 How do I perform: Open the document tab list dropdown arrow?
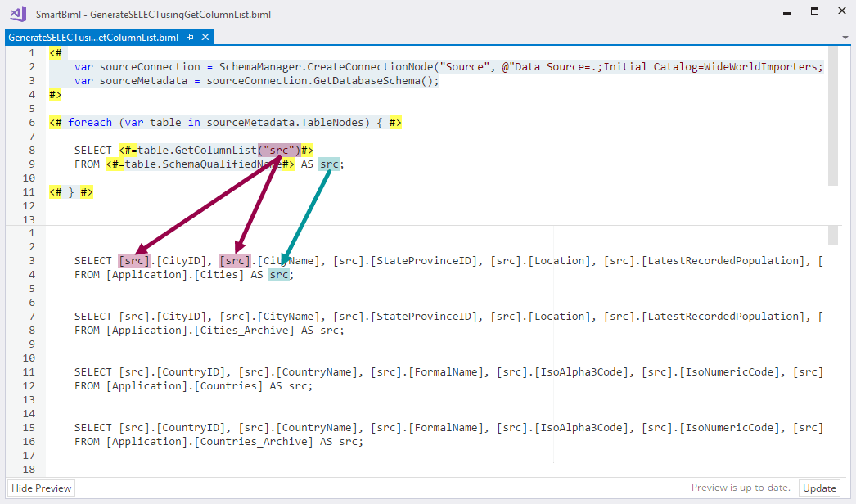(x=845, y=38)
